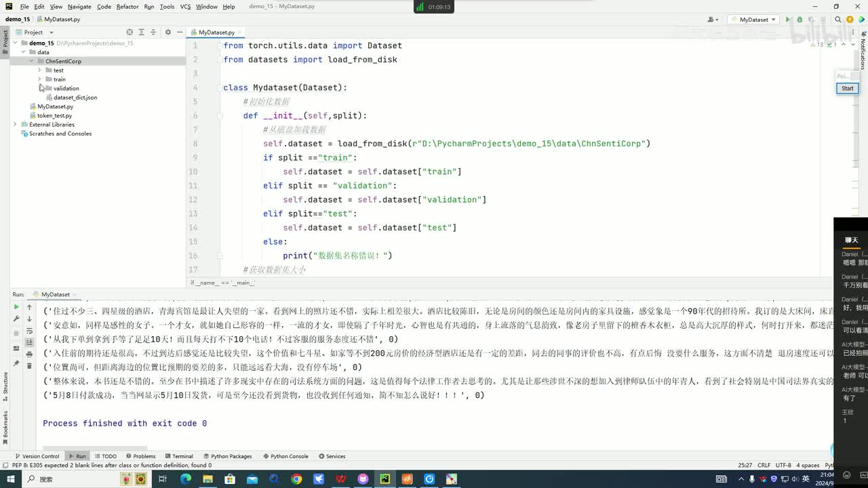Collapse the demo_15 root folder

(x=15, y=43)
